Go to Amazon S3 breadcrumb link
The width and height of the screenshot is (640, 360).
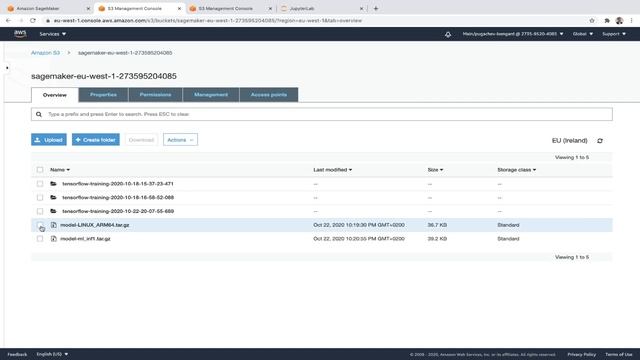coord(45,53)
